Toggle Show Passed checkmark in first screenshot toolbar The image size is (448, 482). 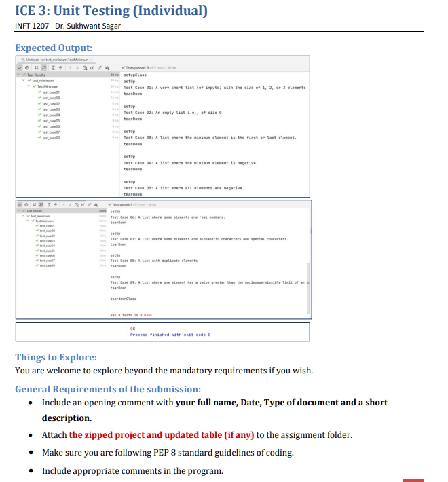click(x=20, y=68)
